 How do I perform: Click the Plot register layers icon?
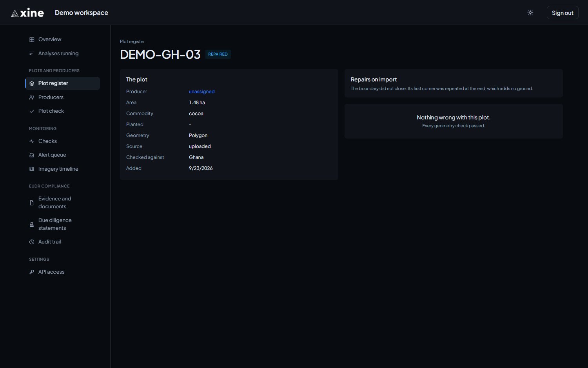click(x=32, y=83)
